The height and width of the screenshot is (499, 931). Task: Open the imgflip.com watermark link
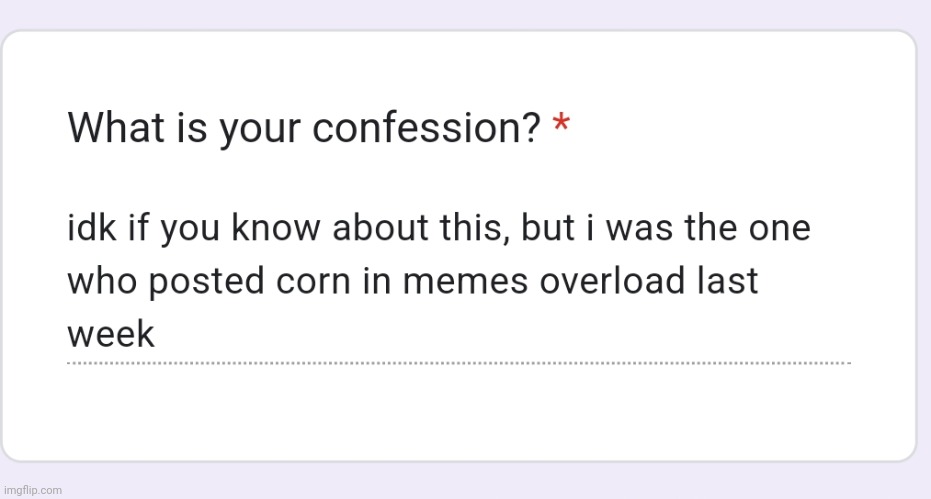(31, 490)
